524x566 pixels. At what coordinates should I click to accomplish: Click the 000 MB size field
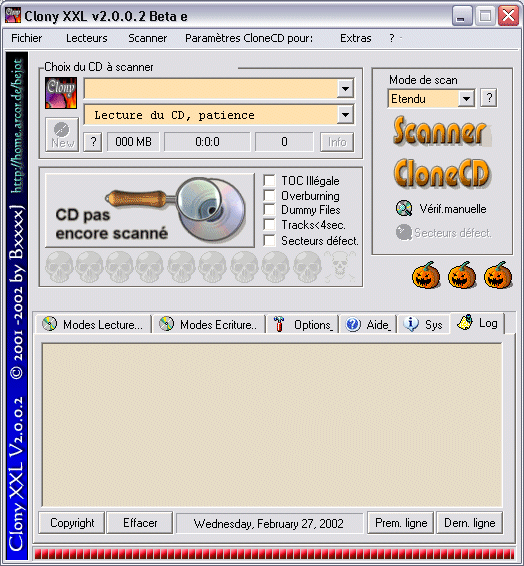134,142
